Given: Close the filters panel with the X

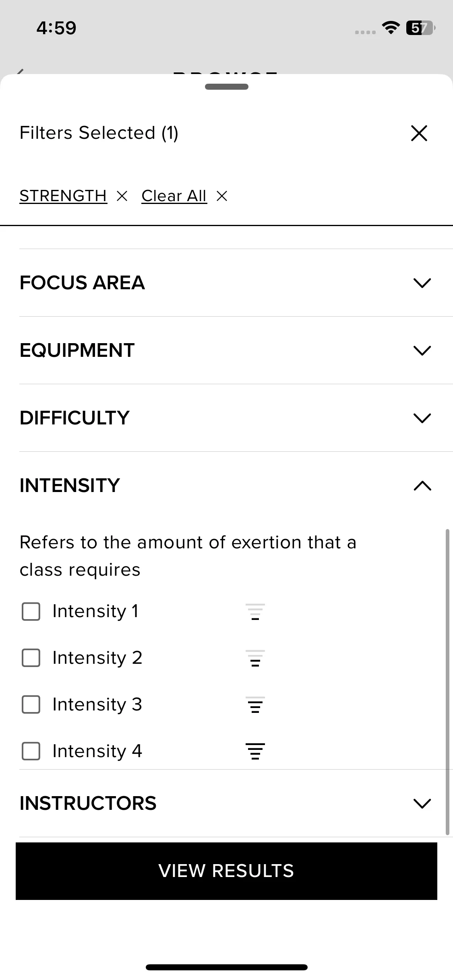Looking at the screenshot, I should tap(419, 133).
